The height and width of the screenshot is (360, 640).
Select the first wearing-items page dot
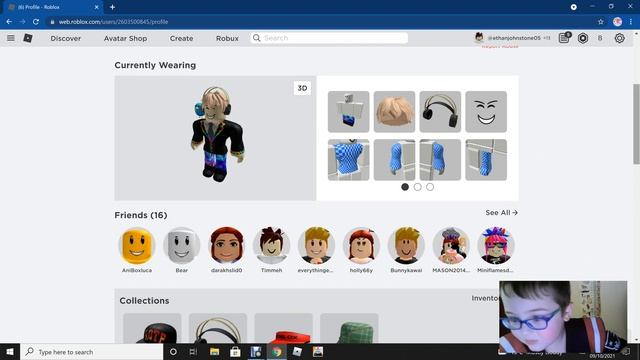pyautogui.click(x=405, y=187)
